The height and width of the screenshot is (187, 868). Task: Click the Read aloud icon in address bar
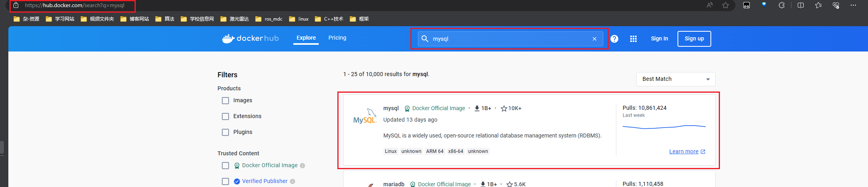point(710,5)
